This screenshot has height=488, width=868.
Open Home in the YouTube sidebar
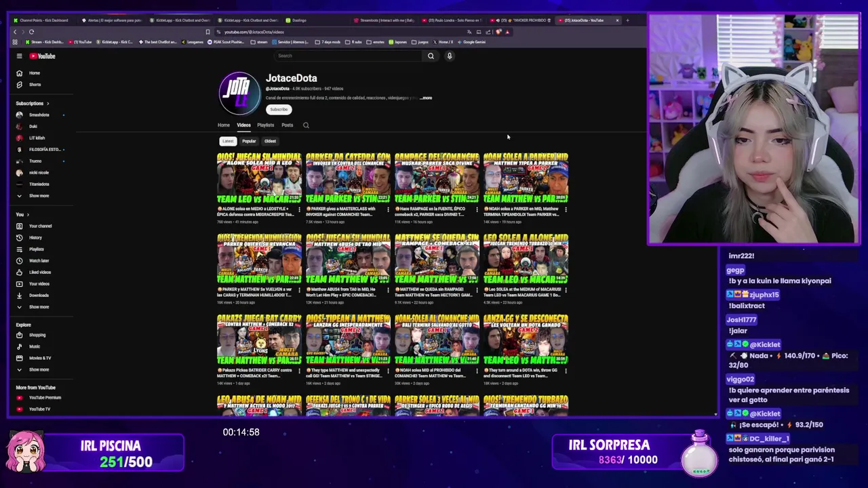[34, 73]
